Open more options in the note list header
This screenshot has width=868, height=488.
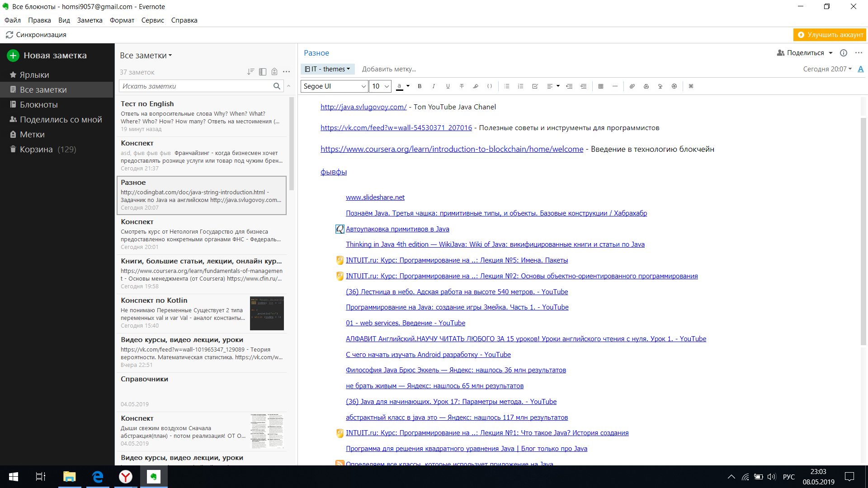click(287, 72)
